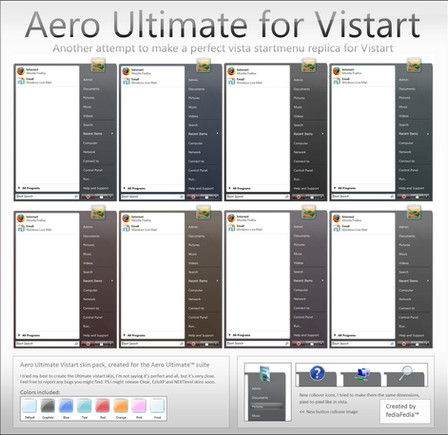The width and height of the screenshot is (448, 435).
Task: Click the Firefox icon in the blue start menu
Action: click(x=126, y=71)
